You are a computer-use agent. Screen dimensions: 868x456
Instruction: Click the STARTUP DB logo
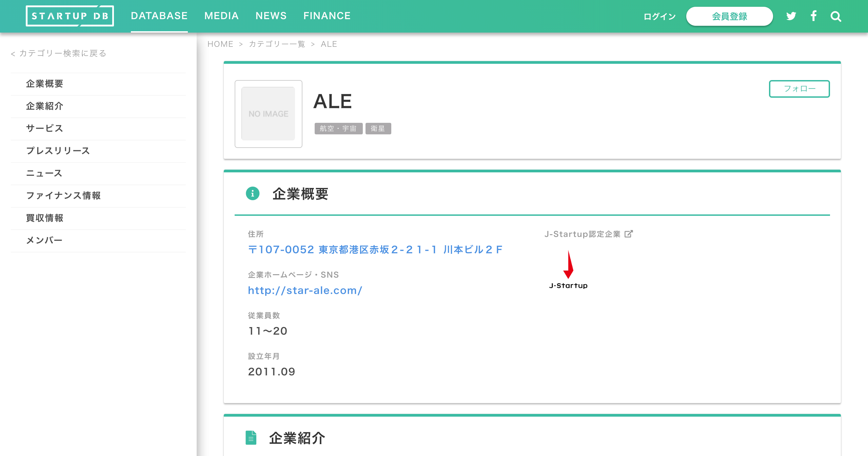70,16
